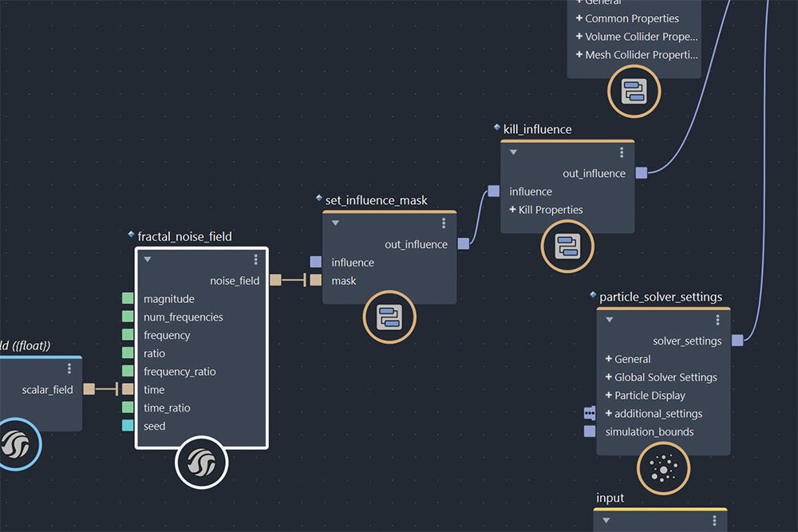Click the diamond icon beside set_influence_mask title
Screen dimensions: 798x532
(319, 198)
